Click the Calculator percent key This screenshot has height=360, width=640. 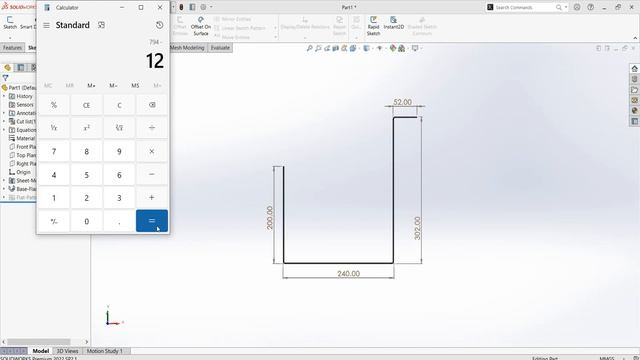coord(54,105)
